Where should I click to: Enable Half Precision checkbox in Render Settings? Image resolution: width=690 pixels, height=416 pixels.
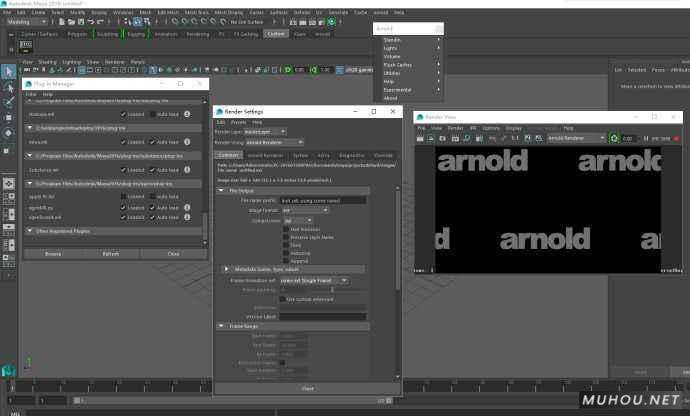286,229
